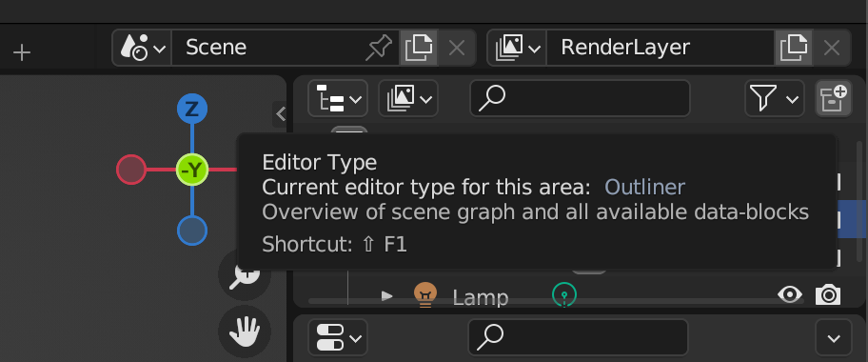Viewport: 868px width, 362px height.
Task: Create a new scene copy button
Action: tap(419, 48)
